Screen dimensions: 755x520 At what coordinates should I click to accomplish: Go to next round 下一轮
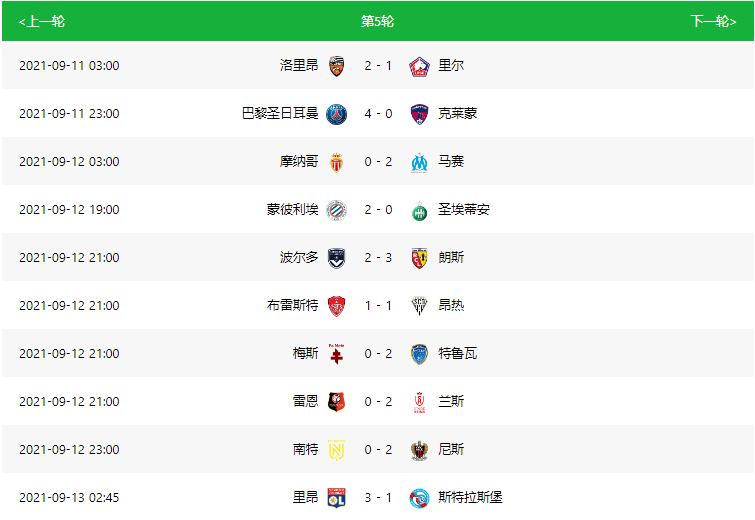pos(713,22)
